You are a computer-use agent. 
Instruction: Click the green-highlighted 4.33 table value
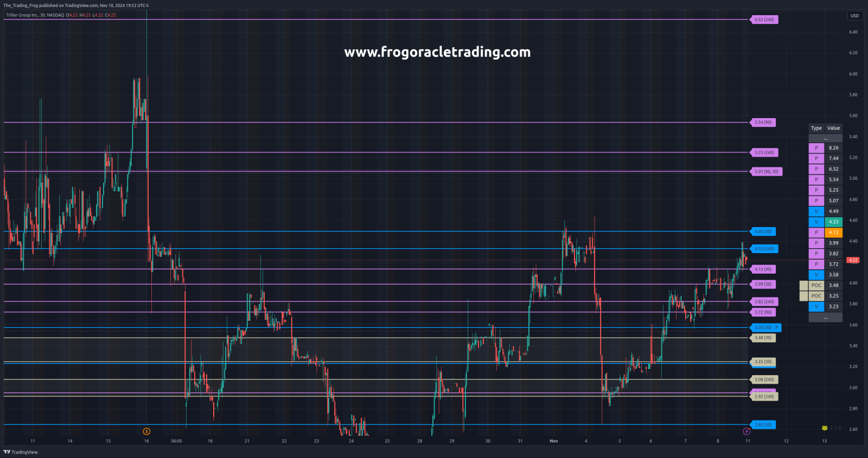833,222
